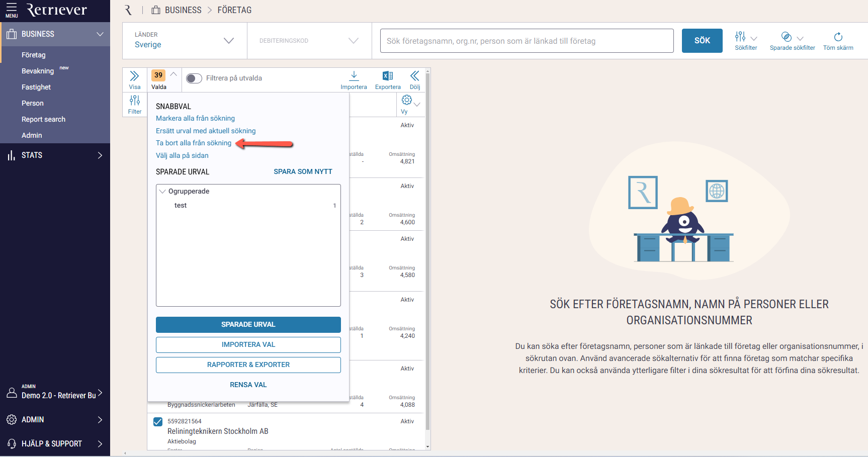Open Sökfilter sliders icon
868x457 pixels.
pos(740,37)
